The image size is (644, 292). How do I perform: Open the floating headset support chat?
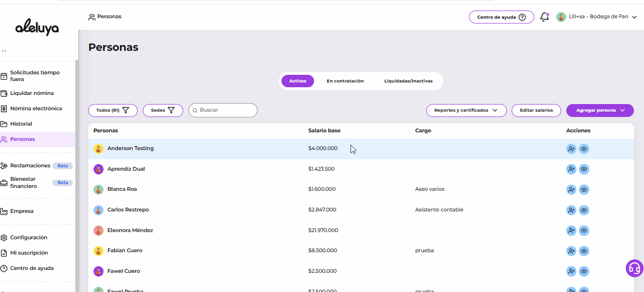coord(634,268)
